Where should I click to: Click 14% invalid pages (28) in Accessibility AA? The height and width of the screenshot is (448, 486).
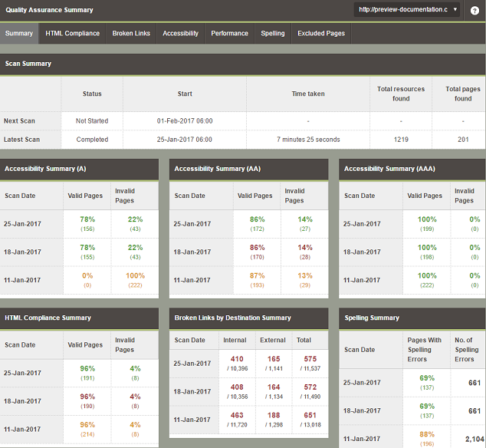coord(305,252)
